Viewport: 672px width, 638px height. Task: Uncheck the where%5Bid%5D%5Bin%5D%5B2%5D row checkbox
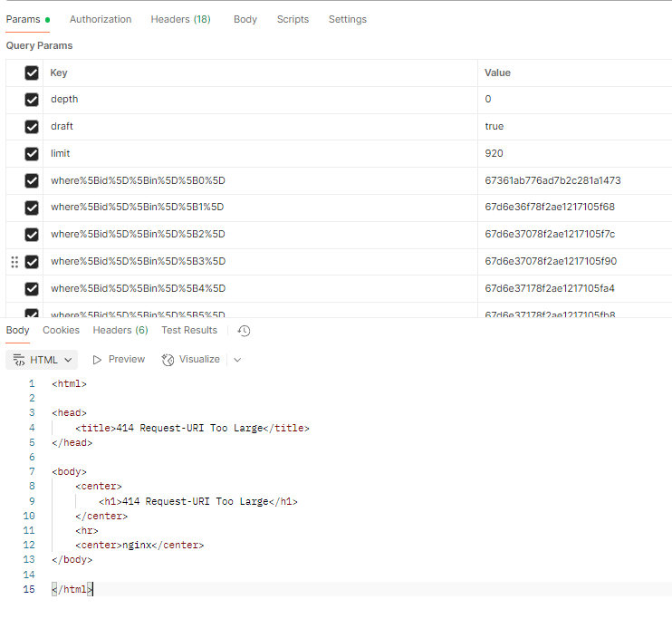[x=32, y=235]
